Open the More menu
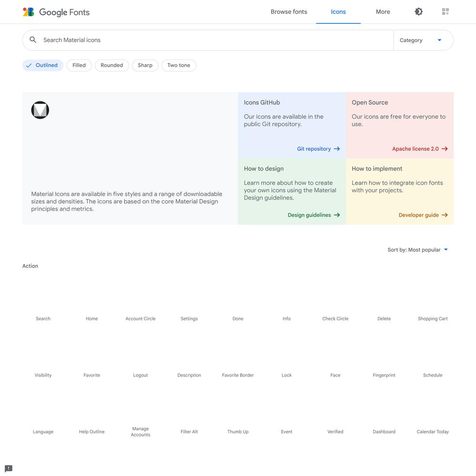Image resolution: width=476 pixels, height=476 pixels. coord(383,11)
